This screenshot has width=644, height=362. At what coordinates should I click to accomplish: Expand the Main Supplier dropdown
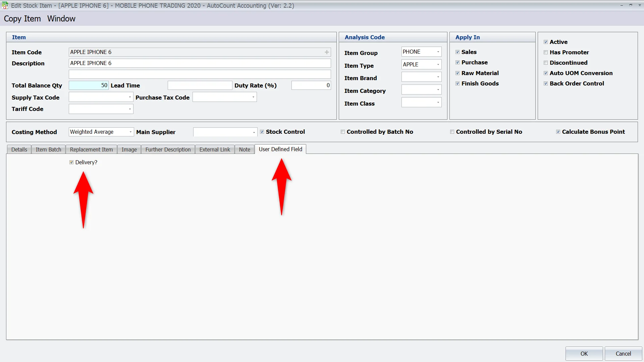tap(254, 132)
